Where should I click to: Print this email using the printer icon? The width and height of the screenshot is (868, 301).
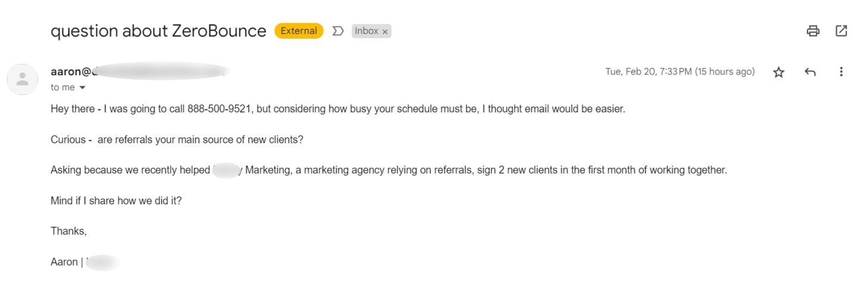coord(813,31)
